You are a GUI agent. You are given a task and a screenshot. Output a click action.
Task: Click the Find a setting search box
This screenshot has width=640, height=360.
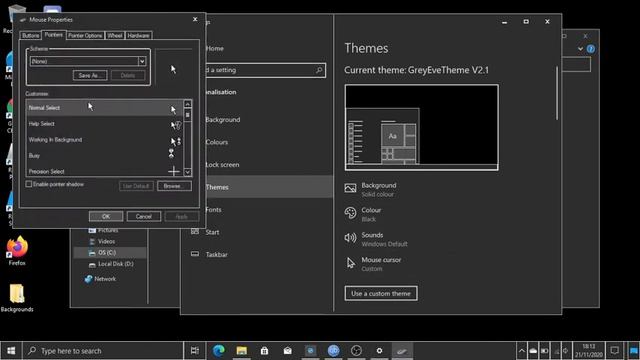coord(265,70)
